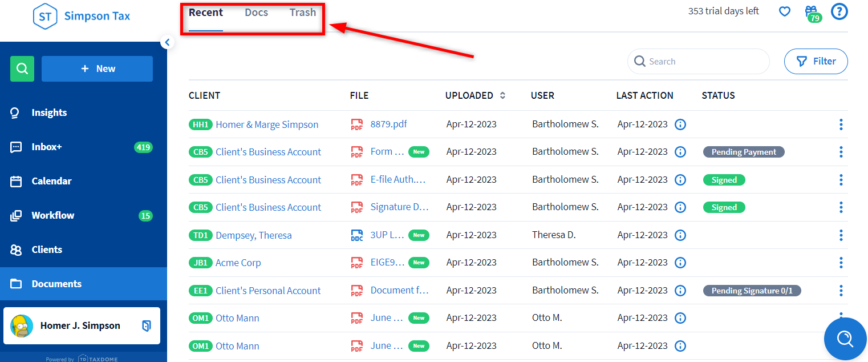Click the CLIENT column header
Image resolution: width=868 pixels, height=362 pixels.
click(204, 95)
